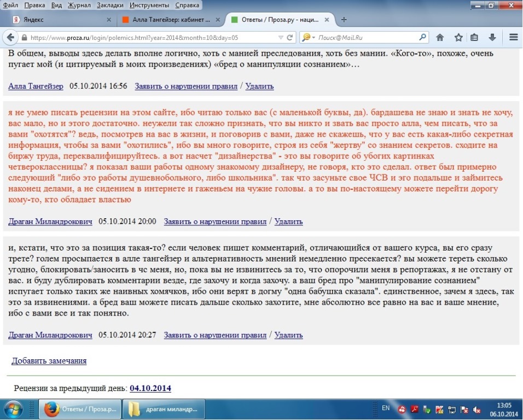
Task: Switch to Firefox Ответы / Проза.ру taskbar button
Action: point(80,409)
